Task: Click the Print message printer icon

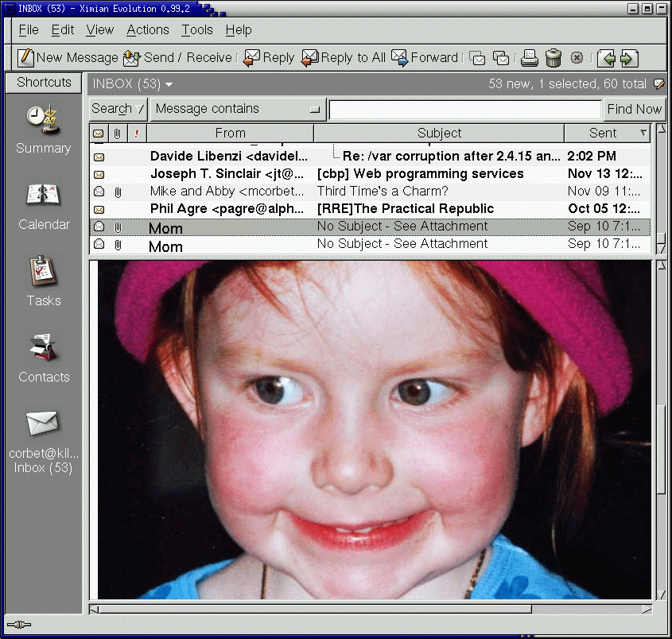Action: point(529,58)
